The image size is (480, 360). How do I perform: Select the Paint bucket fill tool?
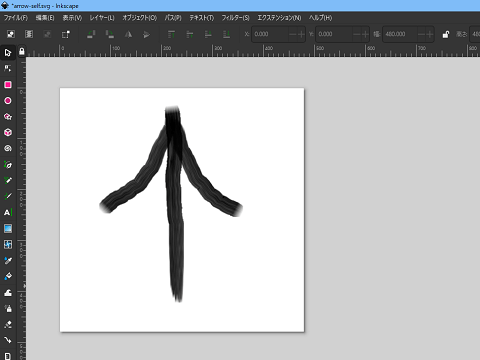click(8, 276)
